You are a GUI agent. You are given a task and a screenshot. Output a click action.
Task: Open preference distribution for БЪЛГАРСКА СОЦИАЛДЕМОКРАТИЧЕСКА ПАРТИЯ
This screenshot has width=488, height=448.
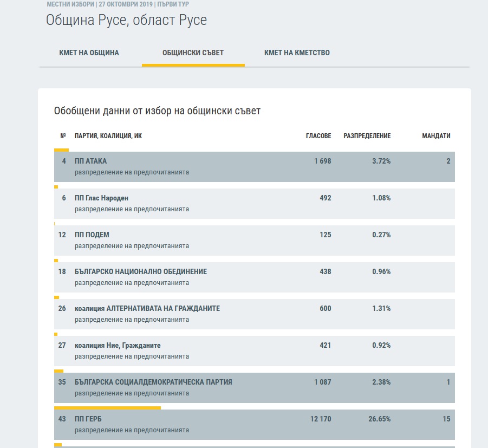132,393
